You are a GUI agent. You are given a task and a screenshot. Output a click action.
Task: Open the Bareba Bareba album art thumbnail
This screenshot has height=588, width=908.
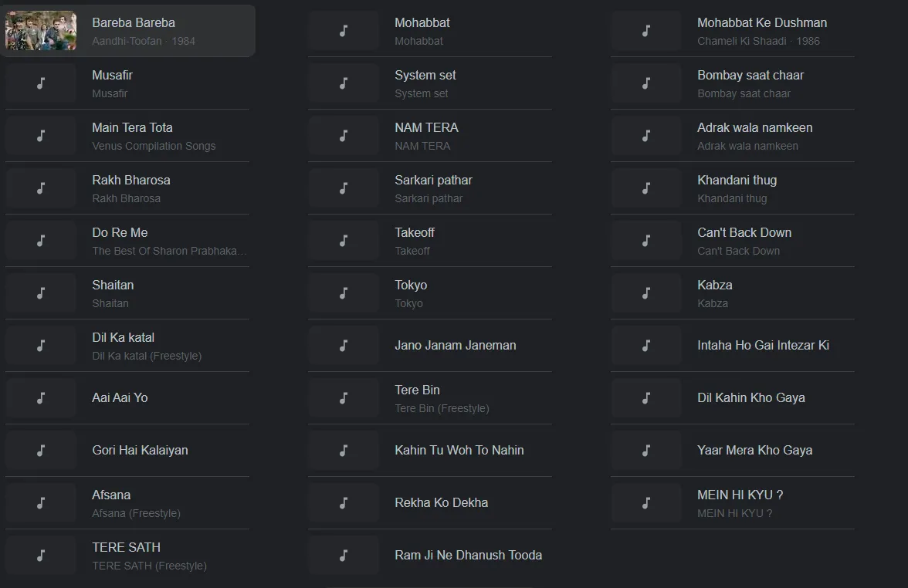pos(41,31)
